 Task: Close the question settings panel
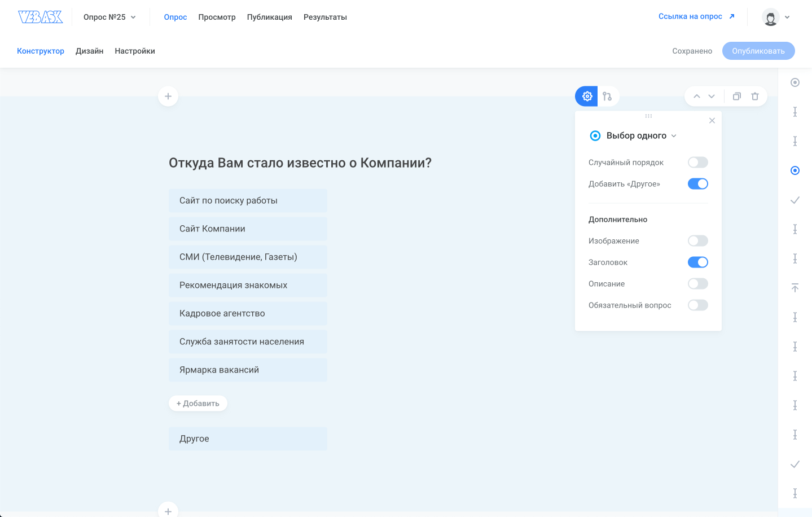pos(712,121)
